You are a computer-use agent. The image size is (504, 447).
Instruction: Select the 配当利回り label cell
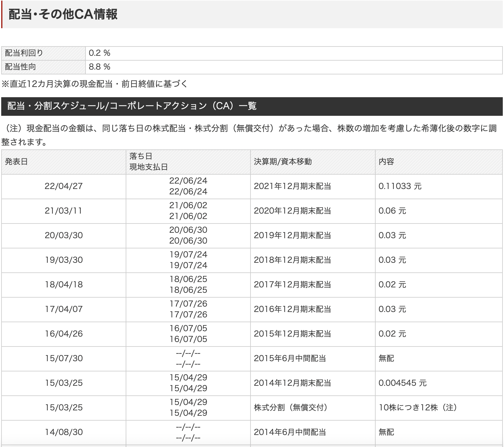point(43,53)
